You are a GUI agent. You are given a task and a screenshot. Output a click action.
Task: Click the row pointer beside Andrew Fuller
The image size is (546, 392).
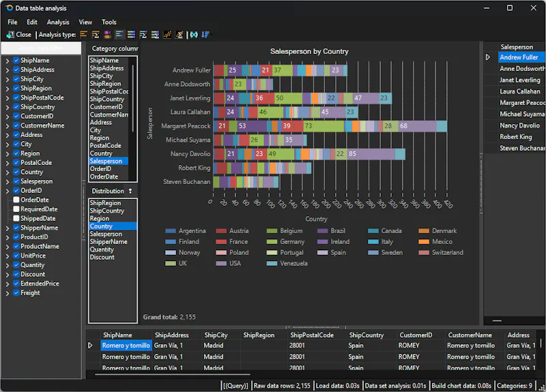488,57
